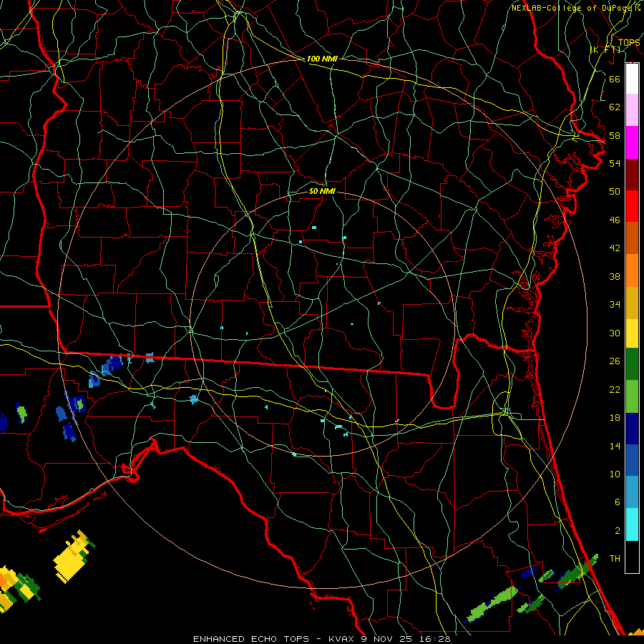Image resolution: width=644 pixels, height=644 pixels.
Task: Click the cyan legend swatch
Action: coord(632,525)
